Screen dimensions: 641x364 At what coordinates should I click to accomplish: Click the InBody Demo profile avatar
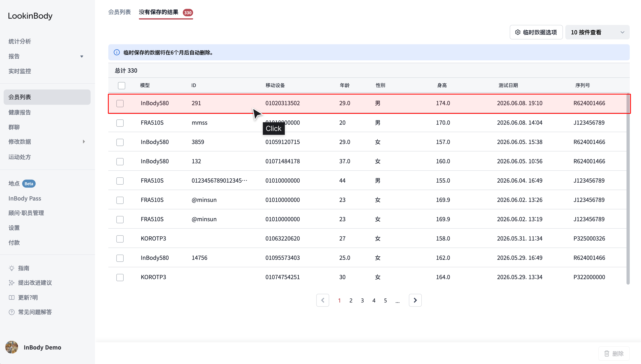11,347
